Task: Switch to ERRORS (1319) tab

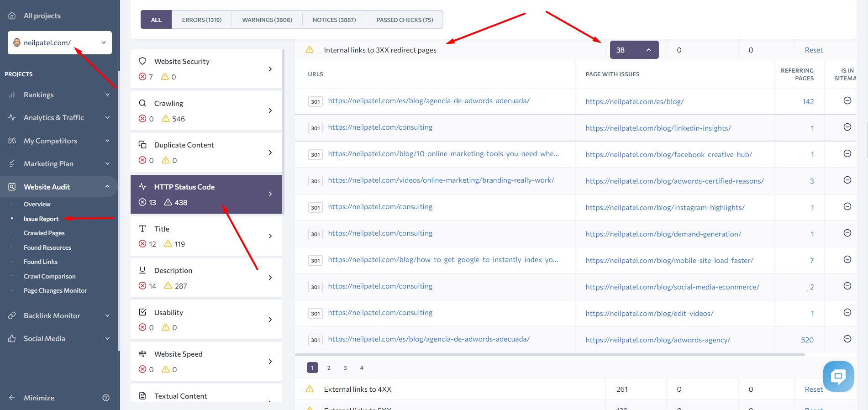Action: (x=202, y=20)
